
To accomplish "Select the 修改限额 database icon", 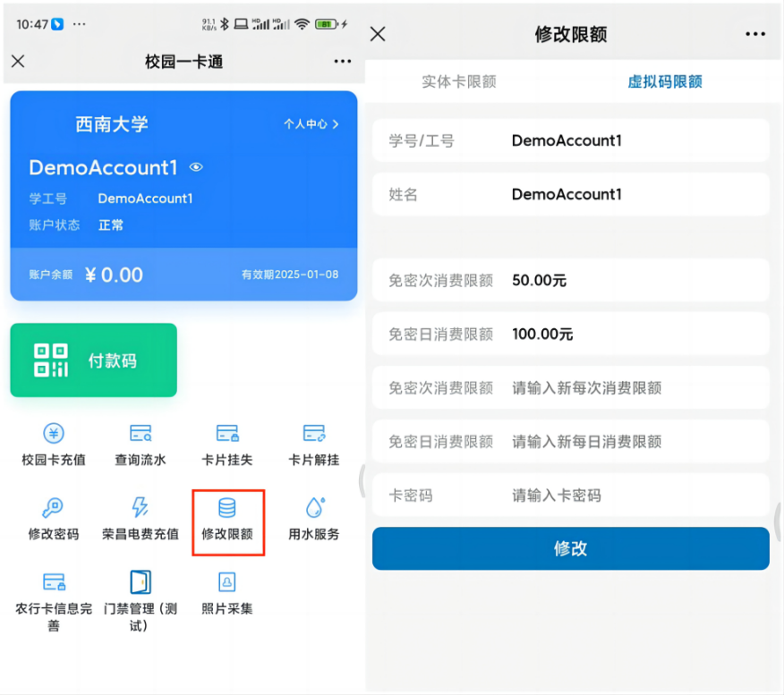I will pyautogui.click(x=227, y=508).
